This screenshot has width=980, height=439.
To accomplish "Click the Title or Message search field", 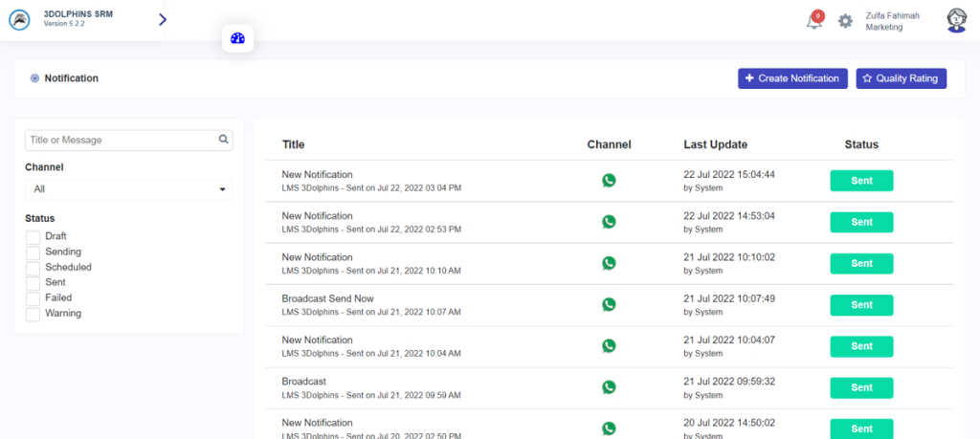I will click(121, 140).
